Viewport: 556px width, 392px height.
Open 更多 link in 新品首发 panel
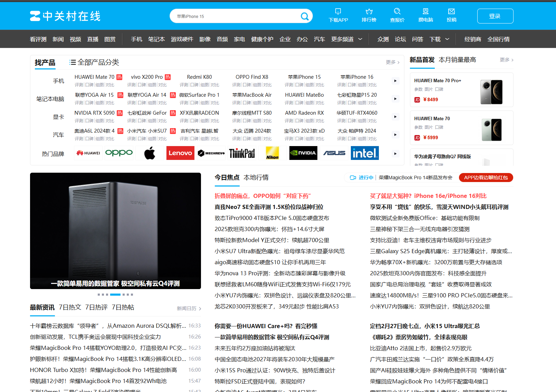coord(507,60)
